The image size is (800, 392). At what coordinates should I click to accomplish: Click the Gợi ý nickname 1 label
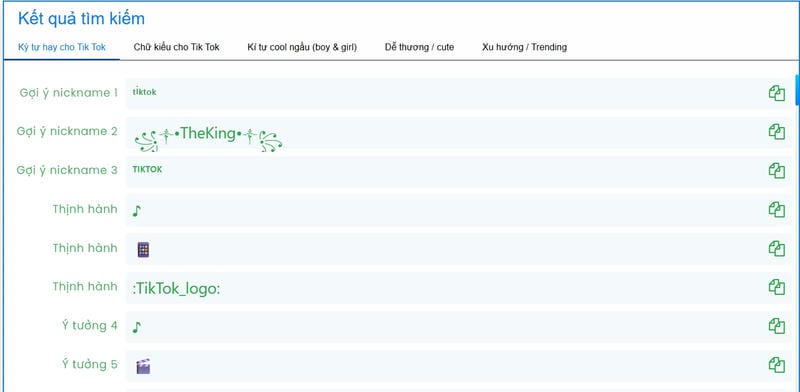68,93
